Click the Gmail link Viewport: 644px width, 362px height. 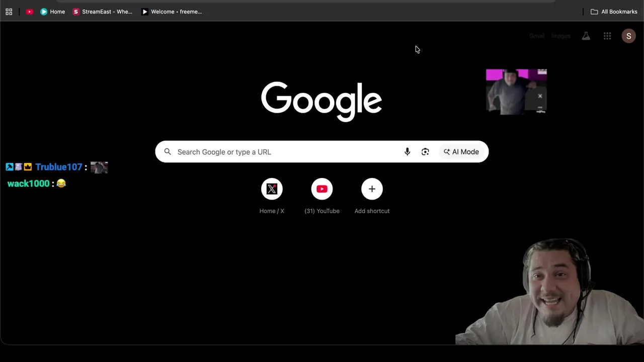click(537, 36)
